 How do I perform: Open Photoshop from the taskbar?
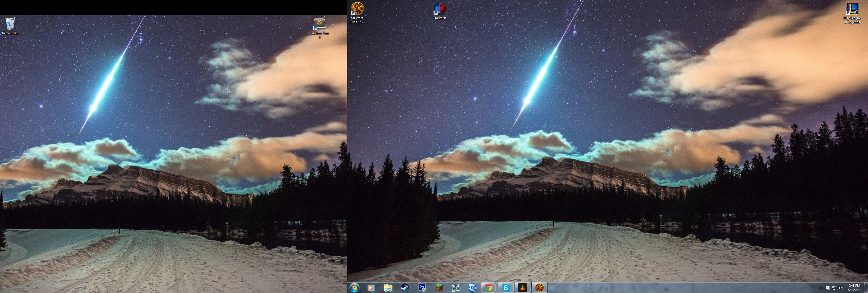[422, 288]
